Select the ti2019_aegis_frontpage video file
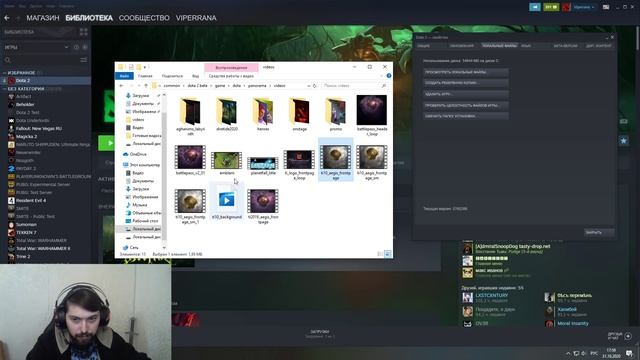The width and height of the screenshot is (640, 360). coord(263,207)
